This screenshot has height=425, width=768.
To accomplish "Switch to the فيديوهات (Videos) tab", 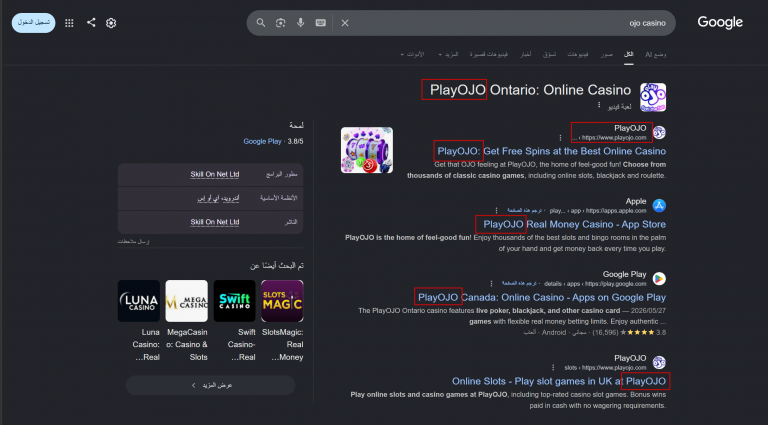I will coord(578,54).
